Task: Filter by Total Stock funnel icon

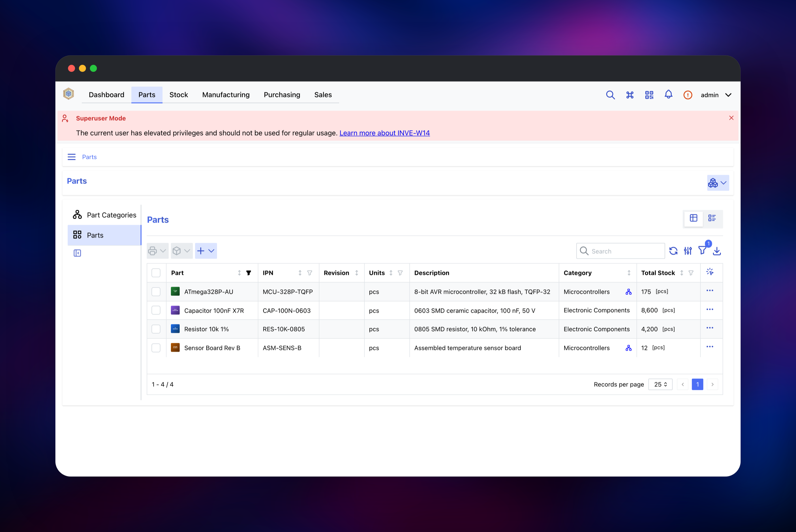Action: click(x=691, y=273)
